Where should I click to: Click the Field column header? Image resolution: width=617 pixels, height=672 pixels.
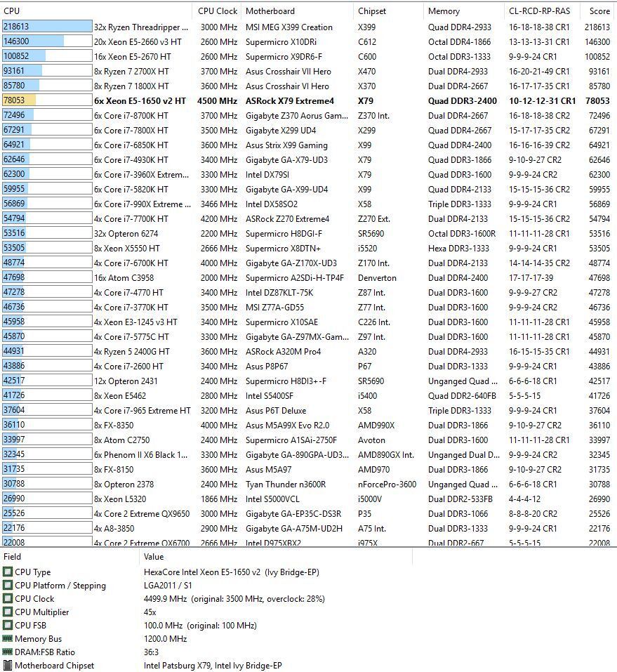point(12,557)
